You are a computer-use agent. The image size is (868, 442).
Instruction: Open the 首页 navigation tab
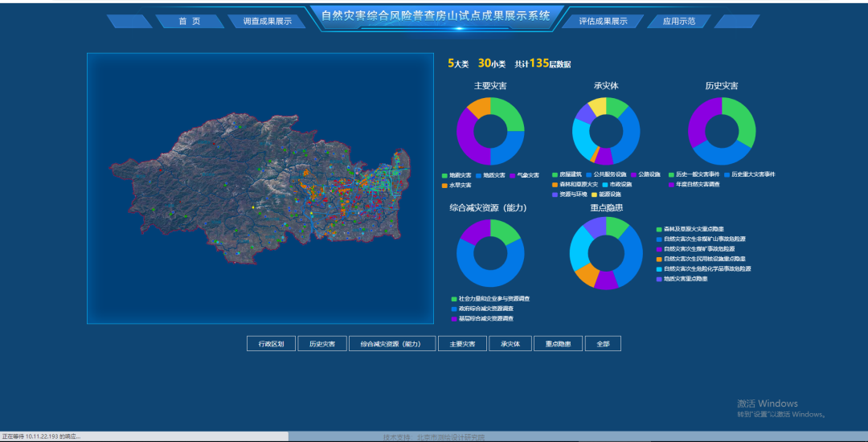[190, 21]
